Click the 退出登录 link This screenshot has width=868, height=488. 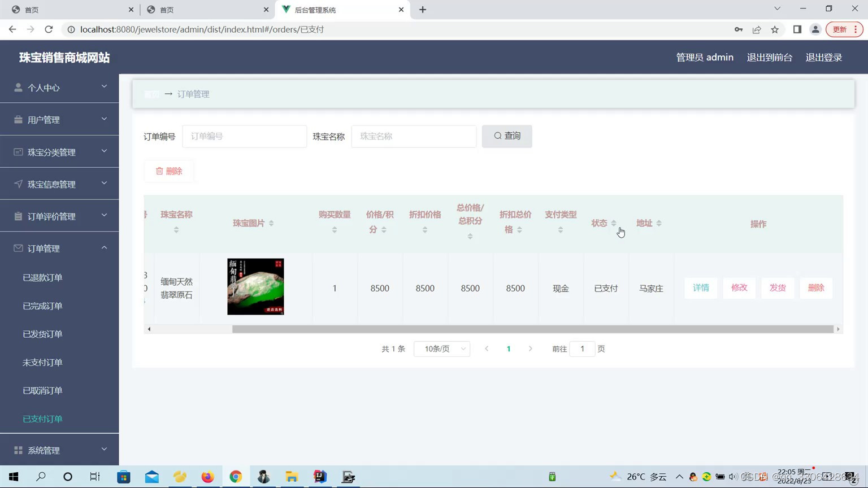[x=824, y=57]
